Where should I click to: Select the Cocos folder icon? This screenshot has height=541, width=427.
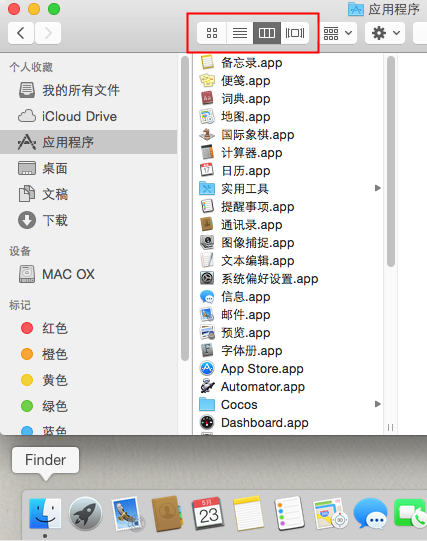pyautogui.click(x=207, y=404)
